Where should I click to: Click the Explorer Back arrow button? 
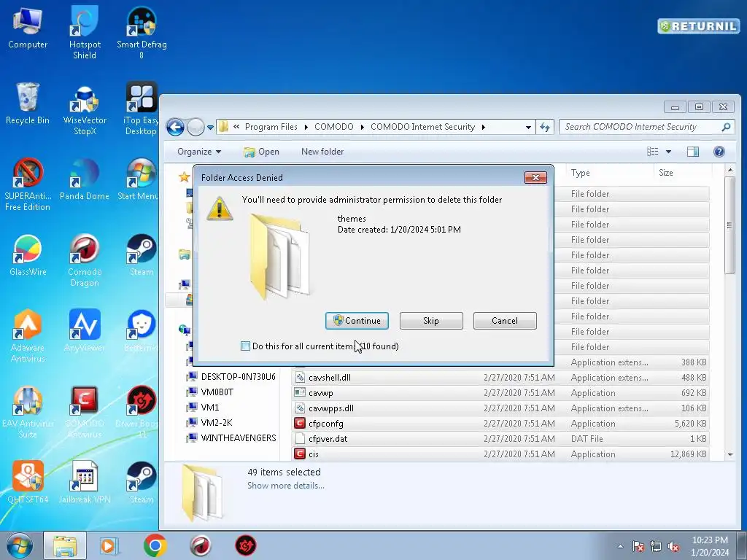175,127
